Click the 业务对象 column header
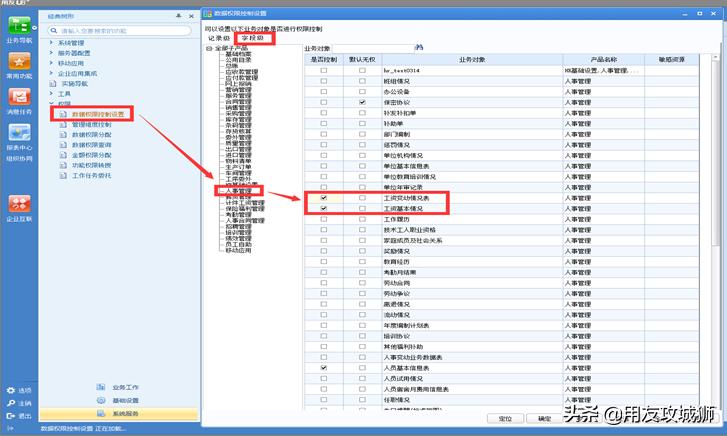 click(x=472, y=60)
